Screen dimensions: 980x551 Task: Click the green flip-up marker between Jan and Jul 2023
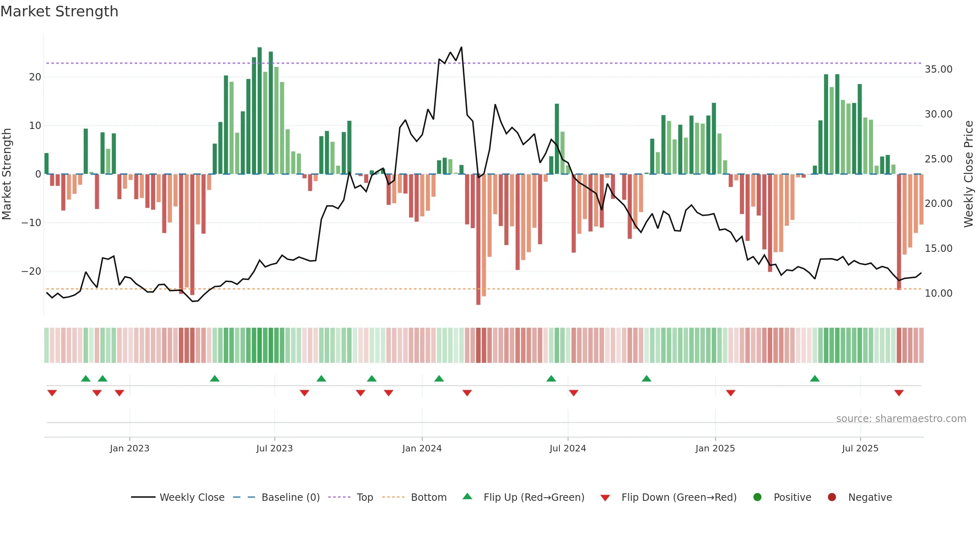coord(215,378)
